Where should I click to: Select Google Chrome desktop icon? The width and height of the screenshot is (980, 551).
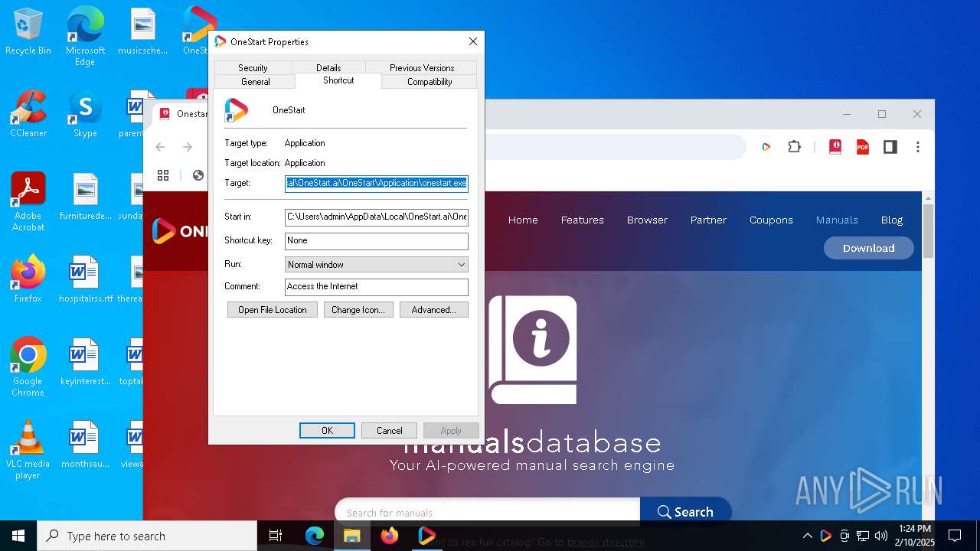tap(28, 367)
